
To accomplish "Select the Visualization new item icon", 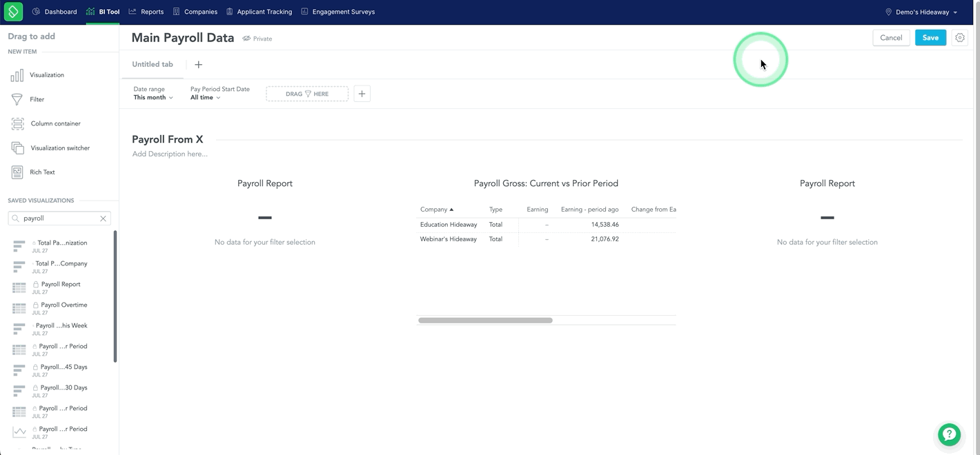I will 17,75.
